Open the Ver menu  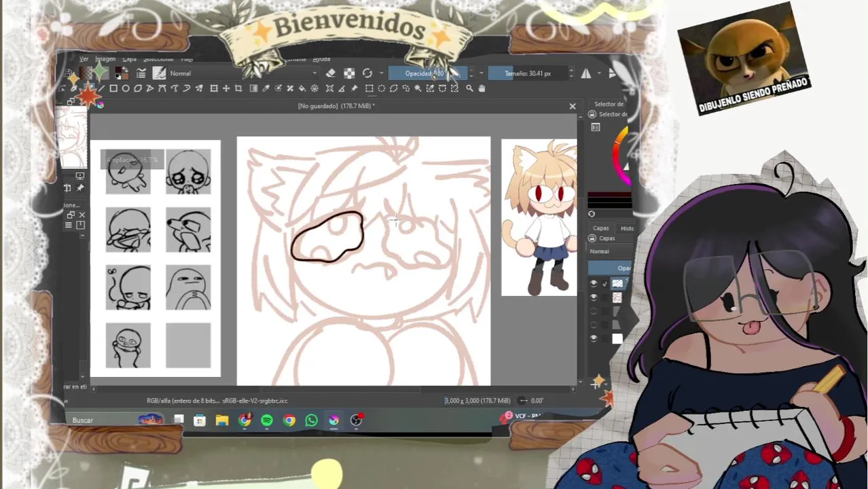(x=84, y=59)
